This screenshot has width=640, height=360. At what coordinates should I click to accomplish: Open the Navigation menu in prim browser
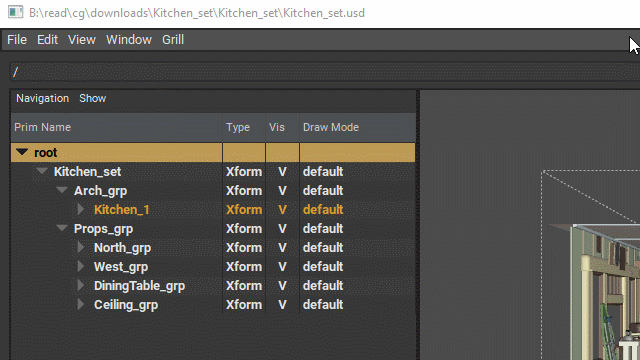(x=42, y=98)
